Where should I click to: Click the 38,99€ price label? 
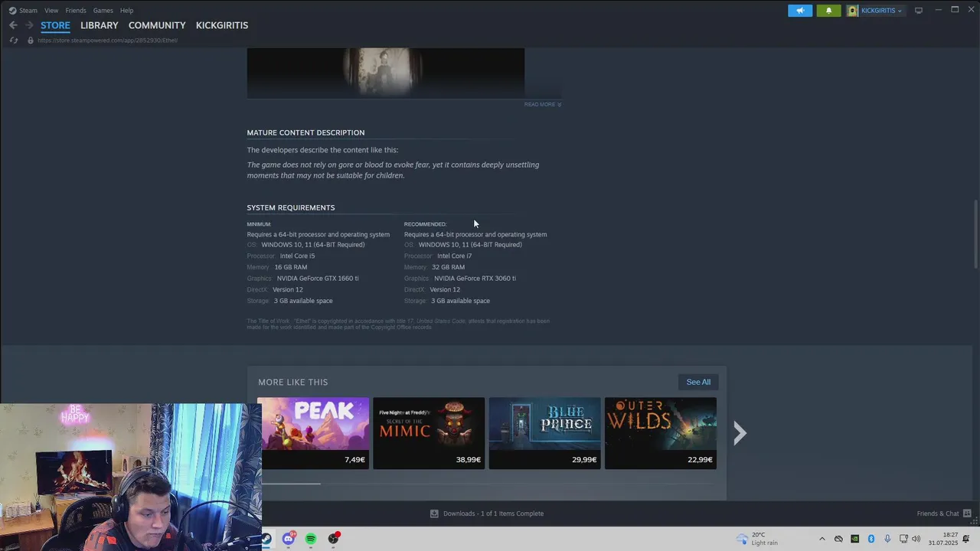click(x=468, y=460)
